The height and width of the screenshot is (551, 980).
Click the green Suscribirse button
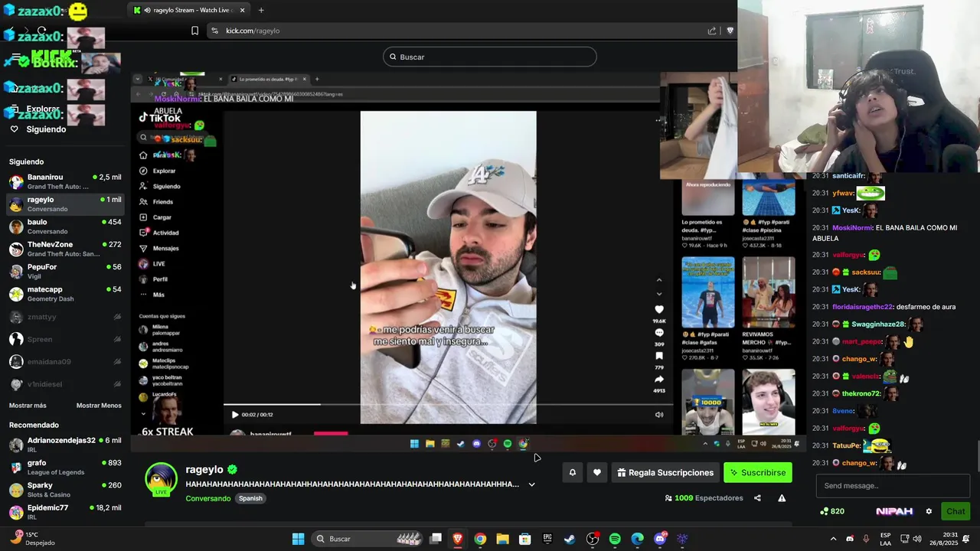[x=758, y=473]
